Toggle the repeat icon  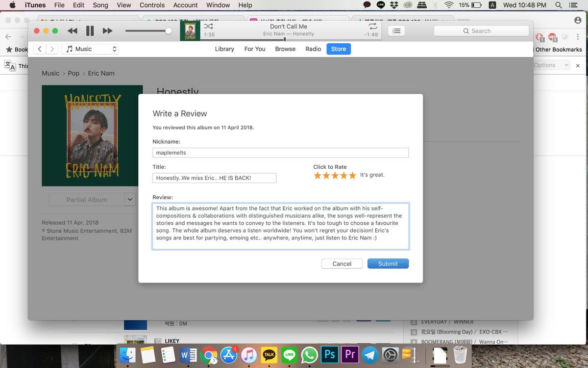pyautogui.click(x=373, y=26)
